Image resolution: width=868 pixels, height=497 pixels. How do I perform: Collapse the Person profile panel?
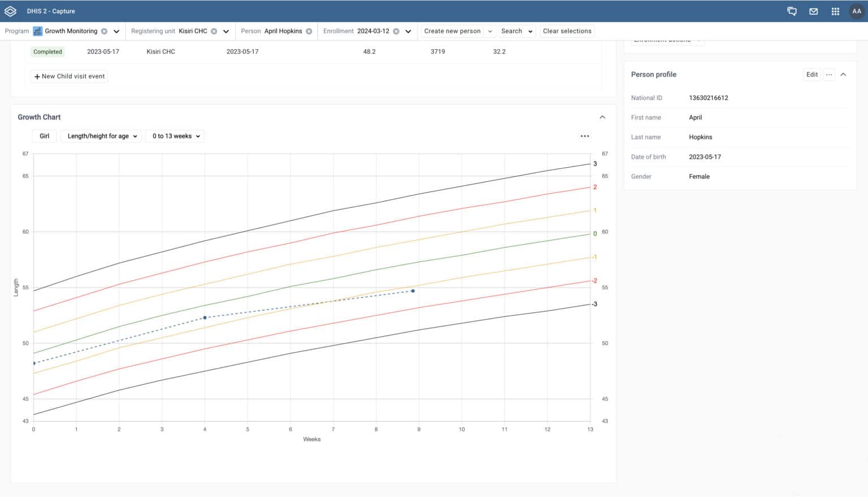tap(844, 74)
